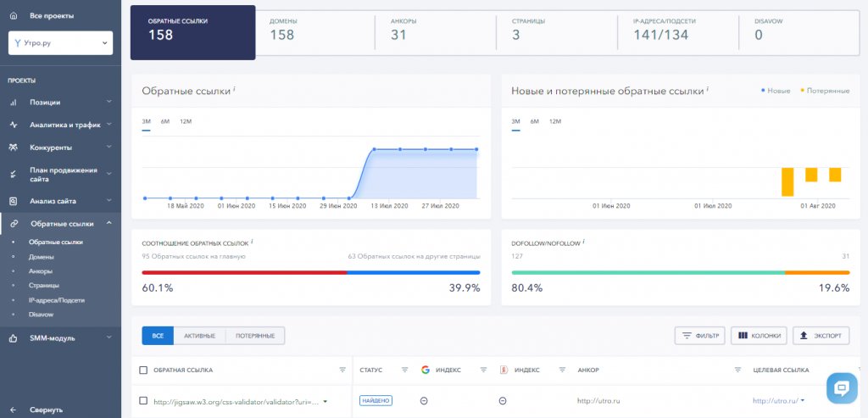Click the sort icon in Статус column
This screenshot has height=418, width=868.
click(404, 371)
